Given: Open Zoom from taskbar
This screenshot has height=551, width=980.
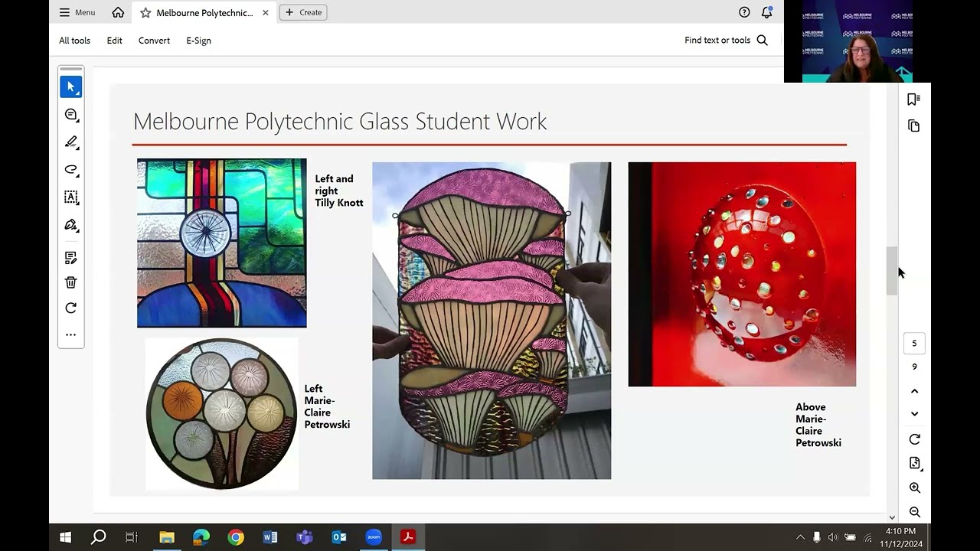Looking at the screenshot, I should pyautogui.click(x=374, y=537).
